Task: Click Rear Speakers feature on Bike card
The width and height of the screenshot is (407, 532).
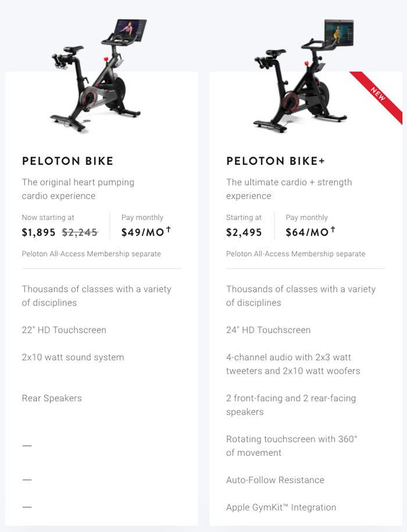Action: [x=52, y=398]
